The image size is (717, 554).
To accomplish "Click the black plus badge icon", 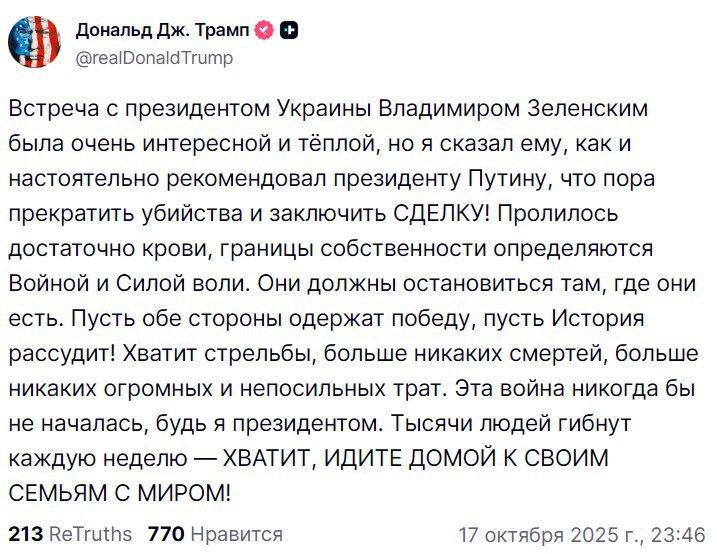I will [289, 32].
